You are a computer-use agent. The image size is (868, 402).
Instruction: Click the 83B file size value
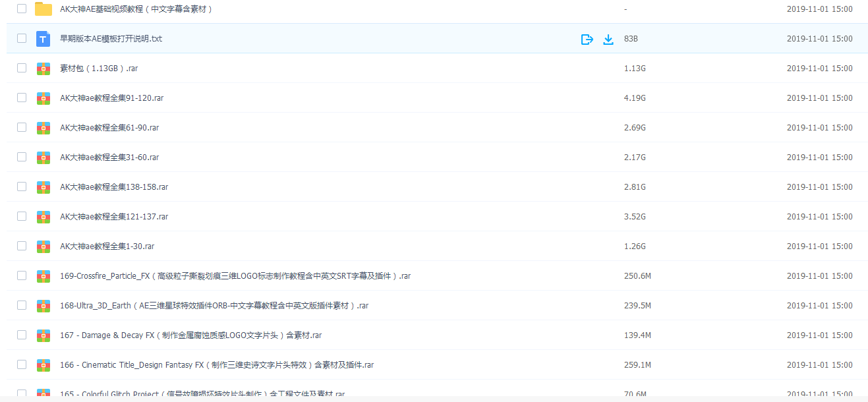[631, 39]
